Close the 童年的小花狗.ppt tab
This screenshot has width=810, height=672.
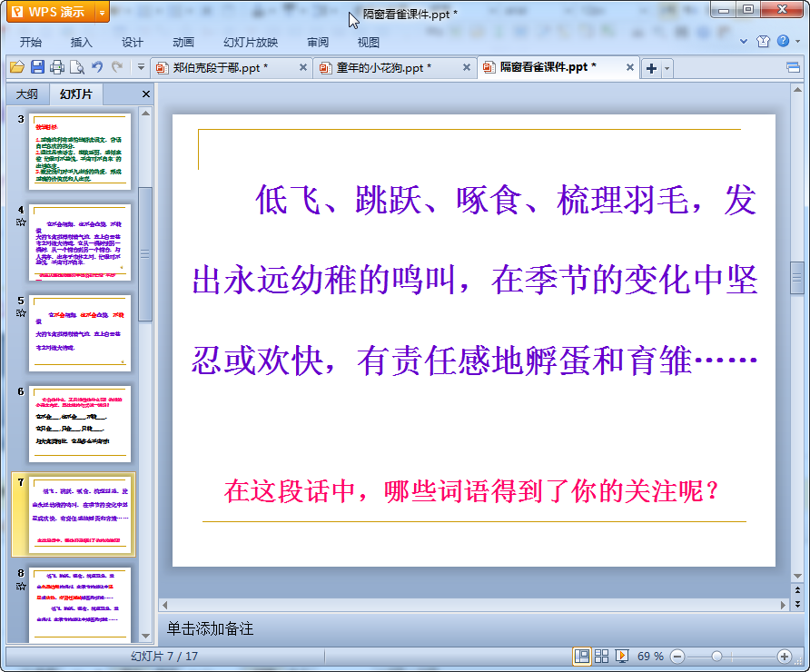pos(467,67)
